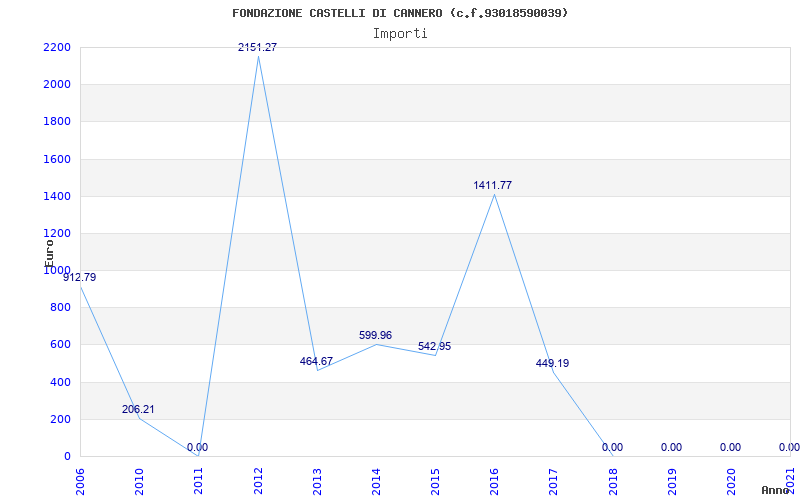The width and height of the screenshot is (800, 500).
Task: Click y-axis value 2000
Action: pyautogui.click(x=58, y=85)
